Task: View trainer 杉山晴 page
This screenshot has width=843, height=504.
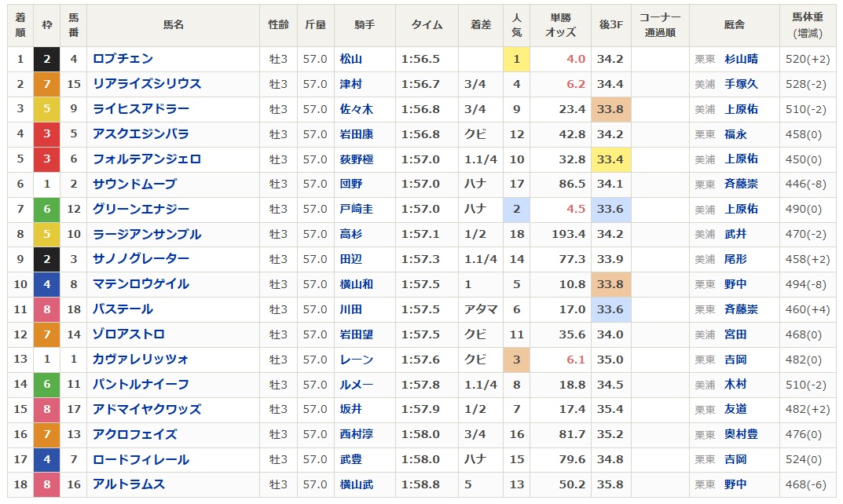Action: (x=741, y=59)
